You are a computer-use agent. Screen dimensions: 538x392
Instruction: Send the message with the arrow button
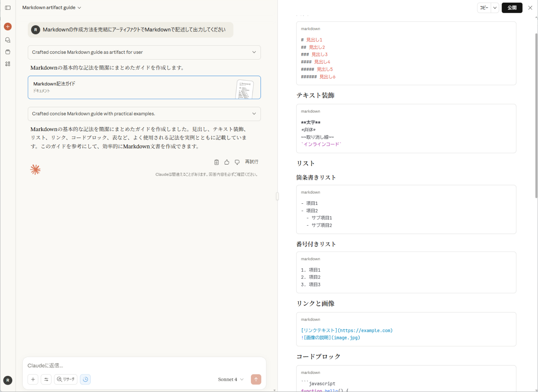256,379
